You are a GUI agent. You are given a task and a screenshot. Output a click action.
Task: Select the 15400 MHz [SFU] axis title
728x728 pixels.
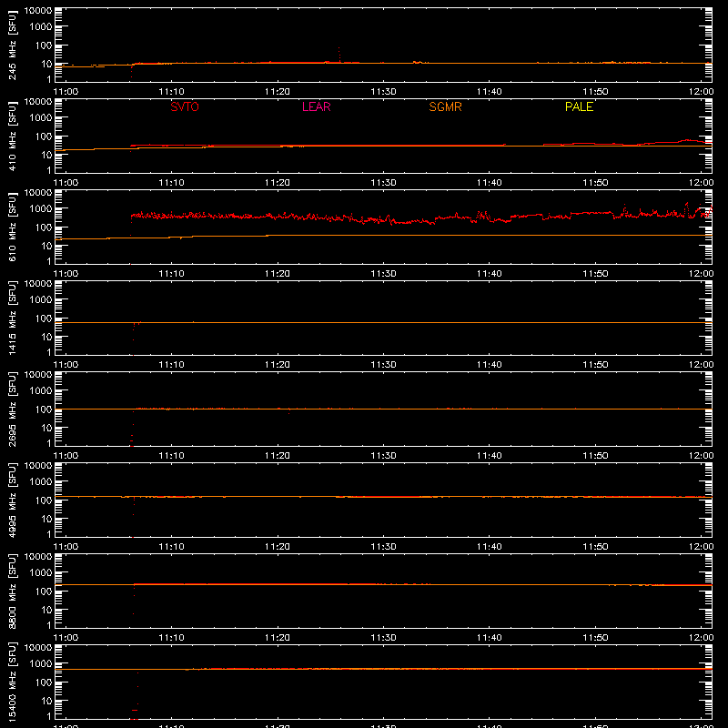click(13, 682)
